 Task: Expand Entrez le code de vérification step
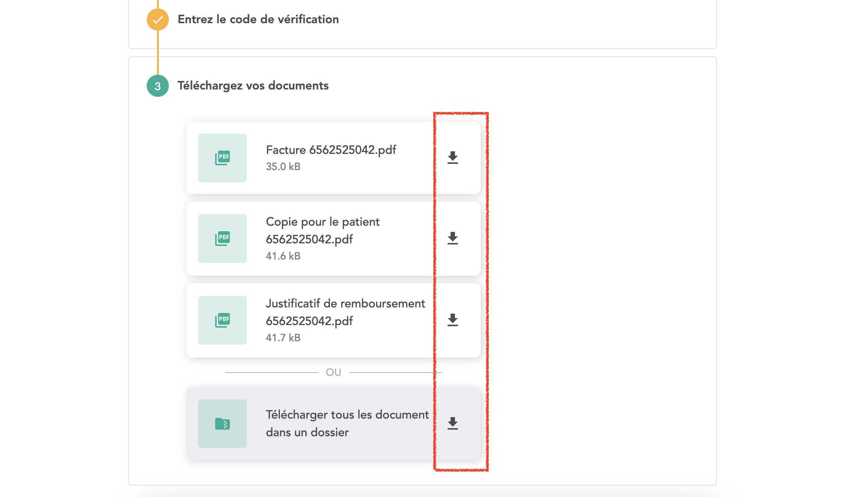pos(258,19)
